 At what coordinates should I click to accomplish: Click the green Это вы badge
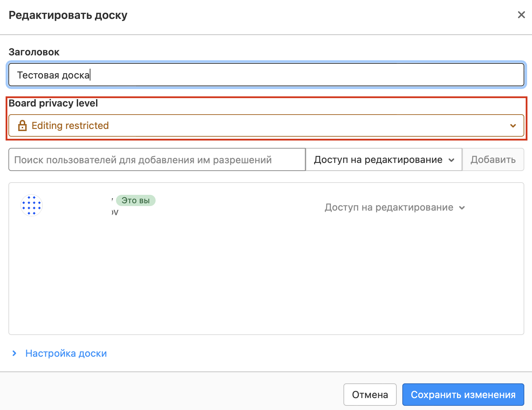pos(136,200)
